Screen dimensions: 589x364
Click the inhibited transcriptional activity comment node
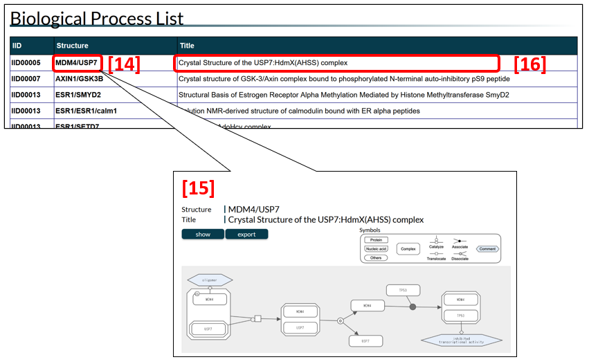462,340
